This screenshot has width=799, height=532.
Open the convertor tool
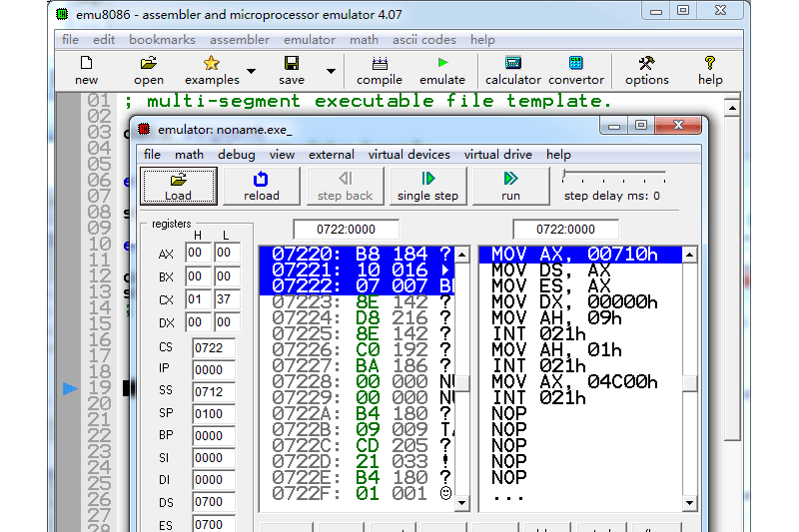[x=576, y=70]
